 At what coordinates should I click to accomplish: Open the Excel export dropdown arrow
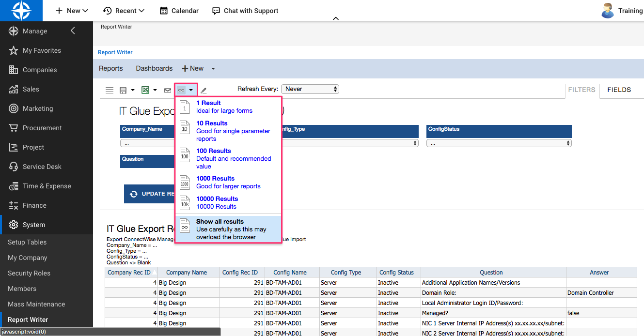click(x=155, y=90)
